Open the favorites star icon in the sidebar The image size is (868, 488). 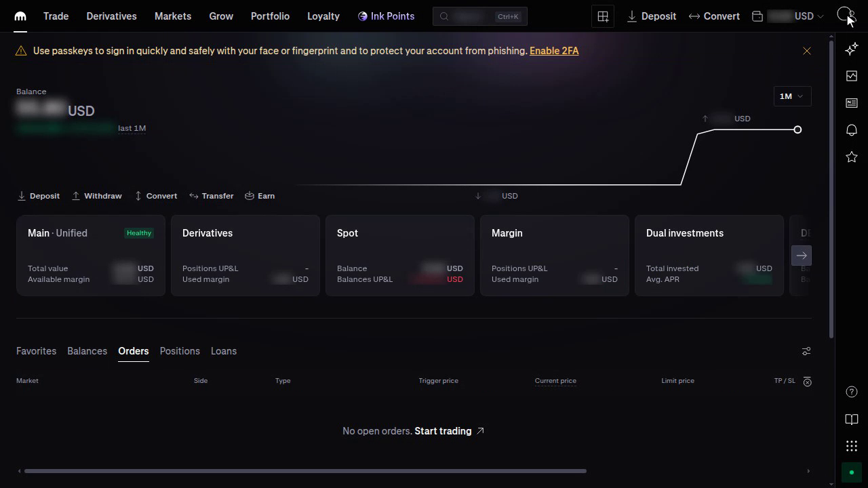coord(852,157)
